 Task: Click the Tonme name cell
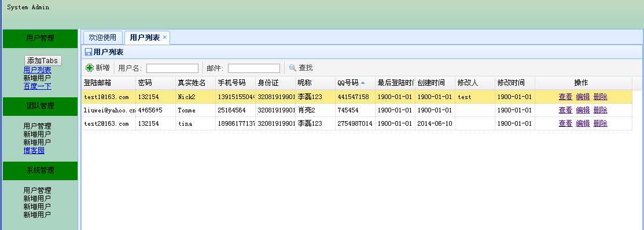pos(196,110)
